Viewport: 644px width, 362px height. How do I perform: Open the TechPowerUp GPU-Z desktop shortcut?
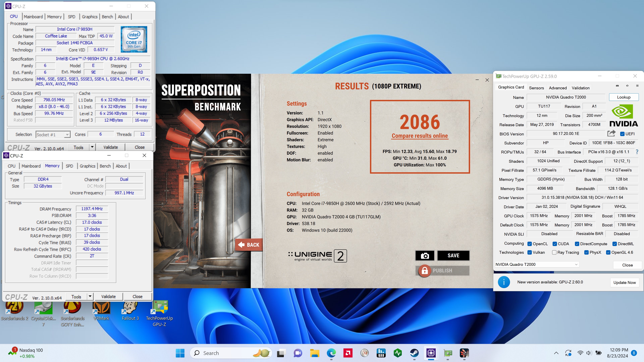[x=159, y=314]
